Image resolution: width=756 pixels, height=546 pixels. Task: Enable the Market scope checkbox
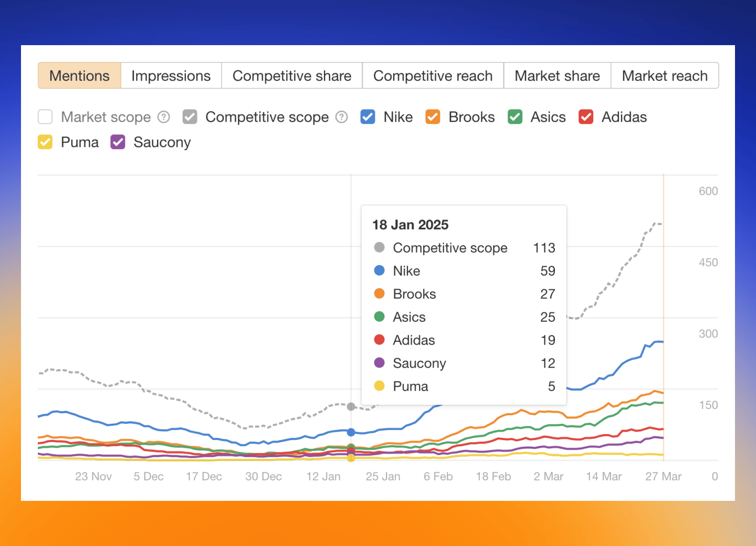click(45, 117)
